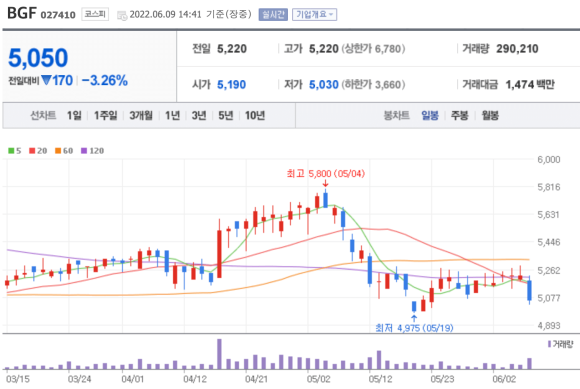Select the 1주일 line chart period
The width and height of the screenshot is (580, 389).
click(105, 115)
